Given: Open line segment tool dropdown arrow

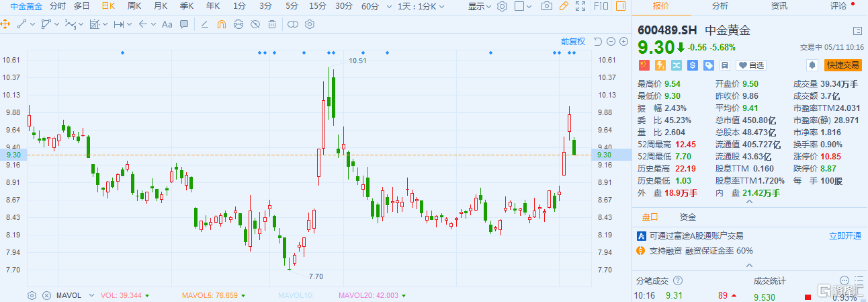Looking at the screenshot, I should point(33,24).
